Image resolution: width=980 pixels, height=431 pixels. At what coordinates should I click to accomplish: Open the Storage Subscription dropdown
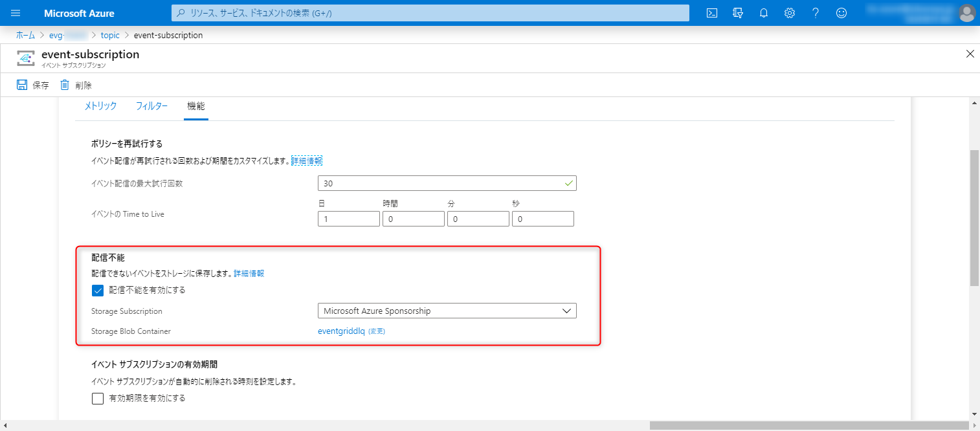[x=447, y=311]
